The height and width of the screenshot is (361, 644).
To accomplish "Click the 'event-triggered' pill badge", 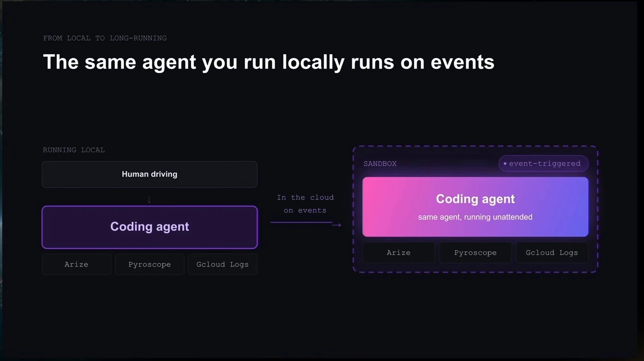I will [543, 163].
